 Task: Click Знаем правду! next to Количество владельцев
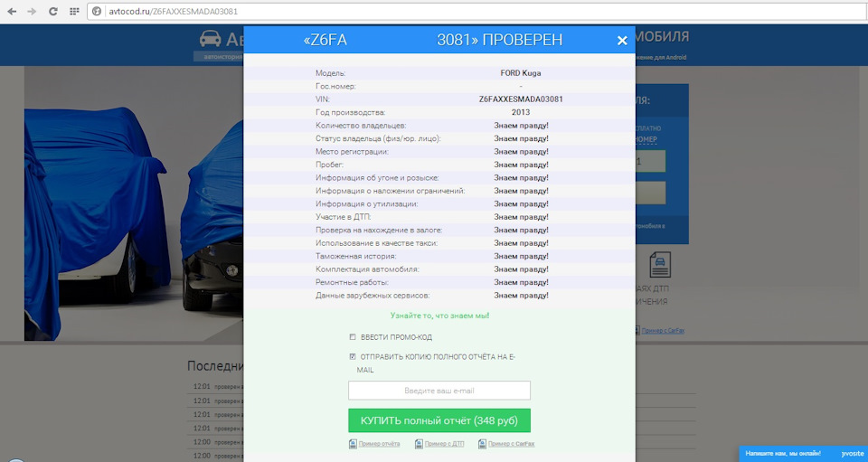click(521, 126)
